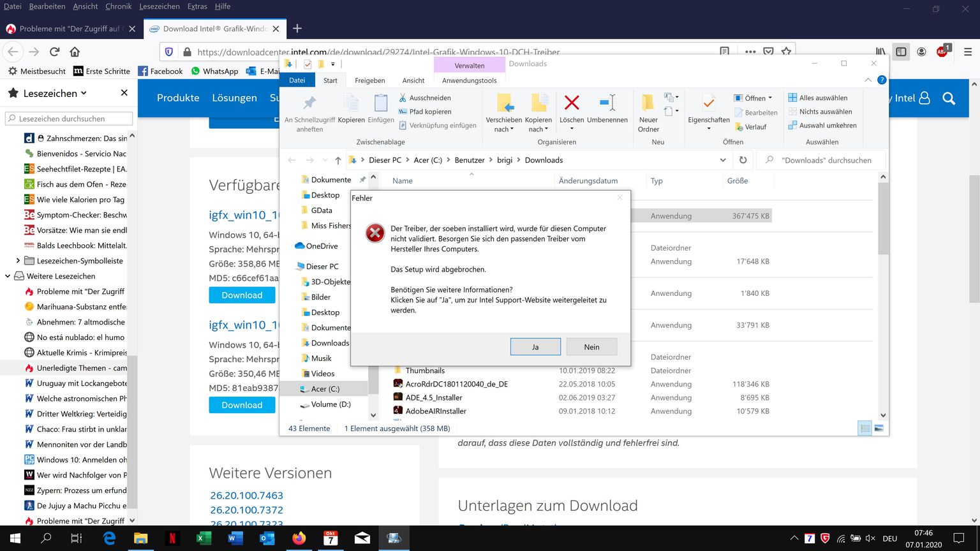The image size is (980, 551).
Task: Open the address bar path history dropdown
Action: coord(723,160)
